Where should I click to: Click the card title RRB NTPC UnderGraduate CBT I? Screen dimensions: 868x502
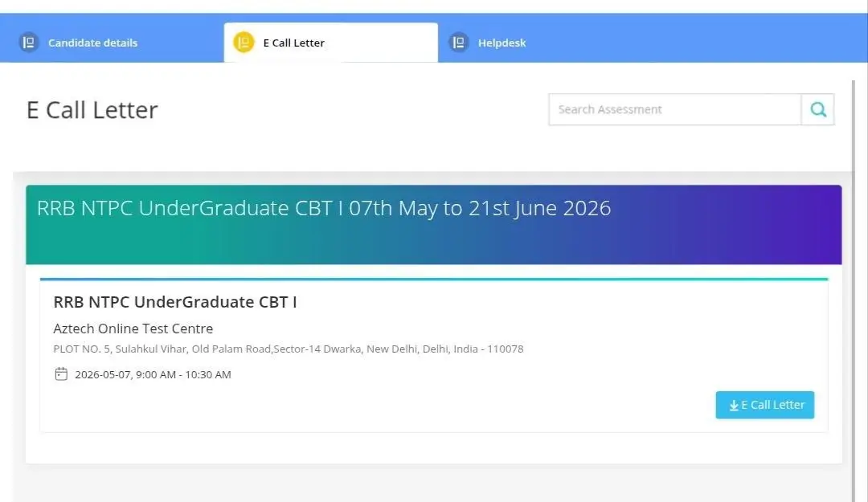175,302
